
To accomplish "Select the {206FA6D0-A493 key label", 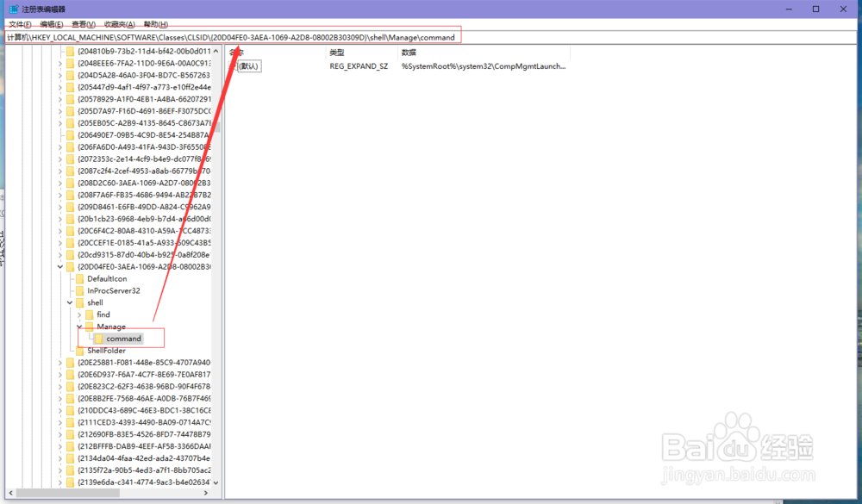I will click(144, 146).
